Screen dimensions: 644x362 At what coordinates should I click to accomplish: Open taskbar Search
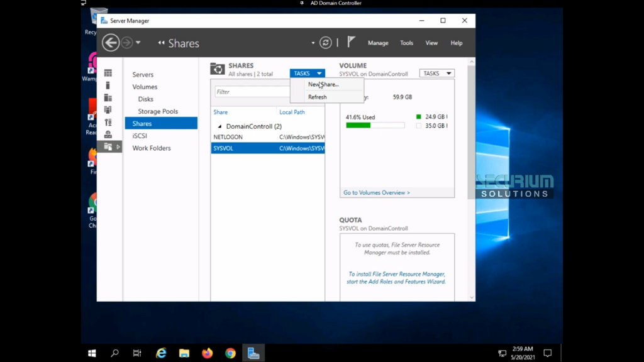click(114, 353)
